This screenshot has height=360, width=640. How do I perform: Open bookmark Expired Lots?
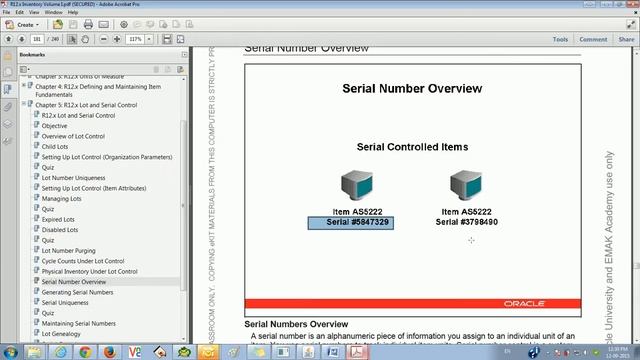[x=58, y=220]
